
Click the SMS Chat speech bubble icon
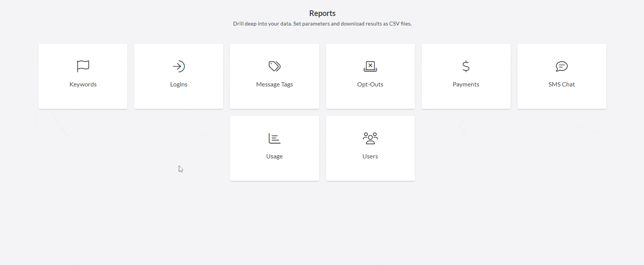(x=562, y=66)
